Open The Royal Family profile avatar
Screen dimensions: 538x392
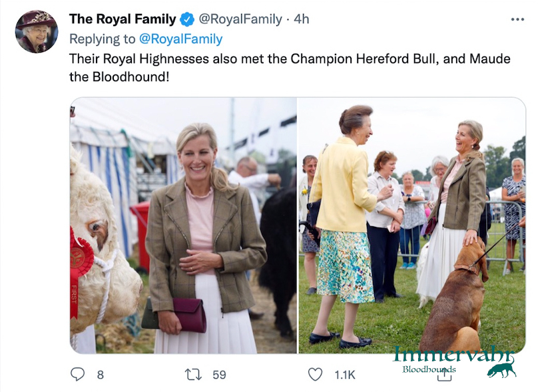click(37, 31)
